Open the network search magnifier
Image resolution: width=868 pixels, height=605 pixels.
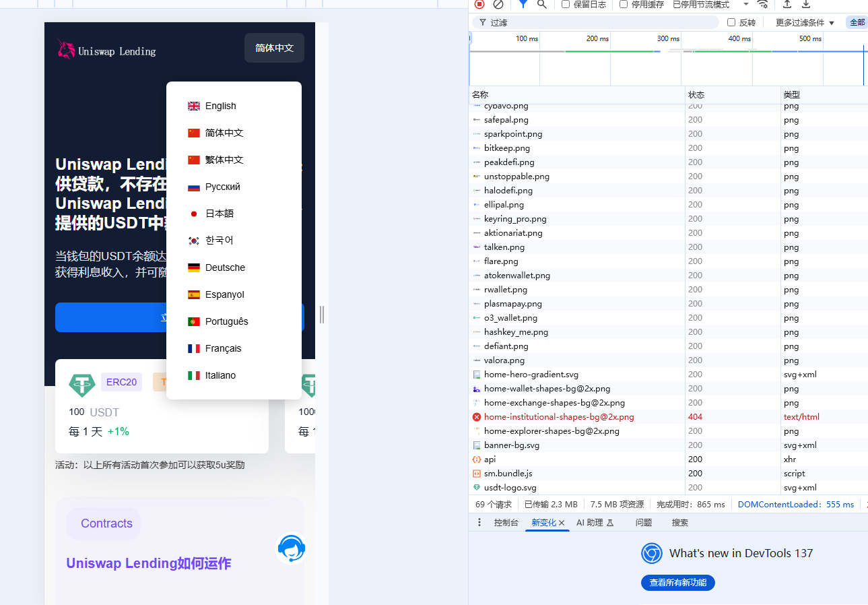coord(542,4)
